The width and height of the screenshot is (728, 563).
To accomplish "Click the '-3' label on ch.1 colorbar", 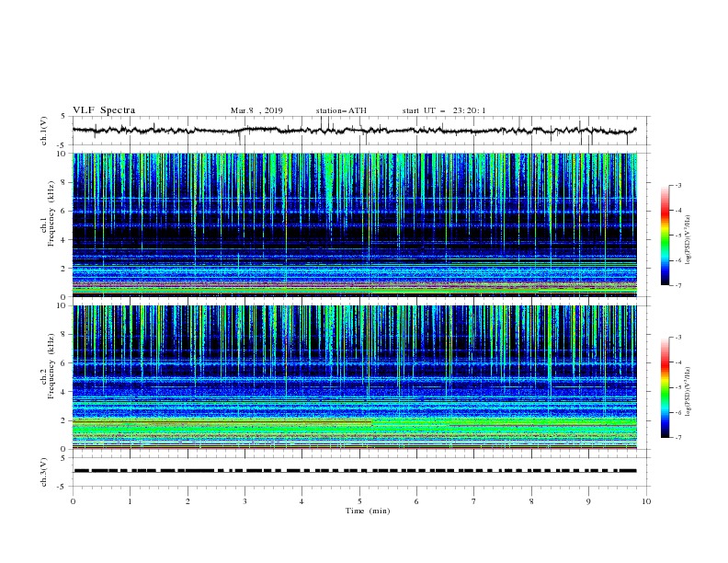I will (678, 185).
